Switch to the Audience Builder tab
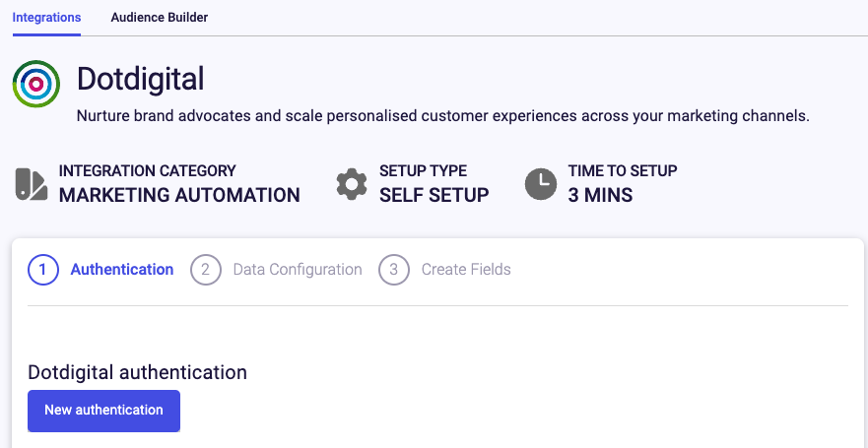Image resolution: width=868 pixels, height=448 pixels. (160, 17)
